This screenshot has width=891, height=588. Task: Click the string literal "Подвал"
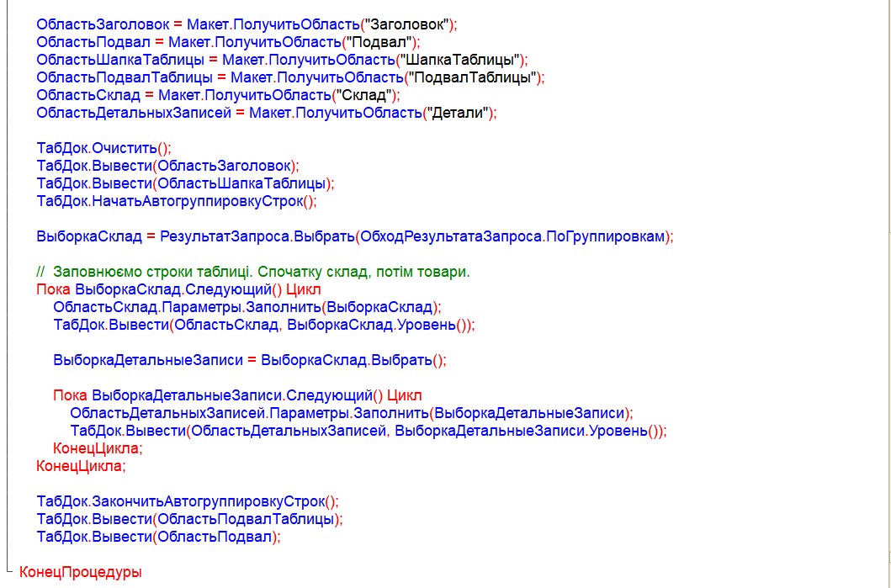point(378,42)
